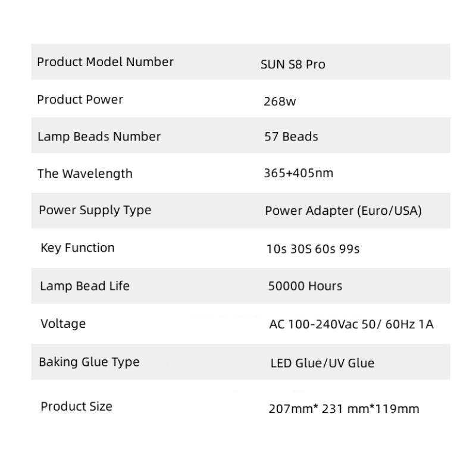Click the 'Product Size' label
The width and height of the screenshot is (476, 476).
click(x=76, y=406)
